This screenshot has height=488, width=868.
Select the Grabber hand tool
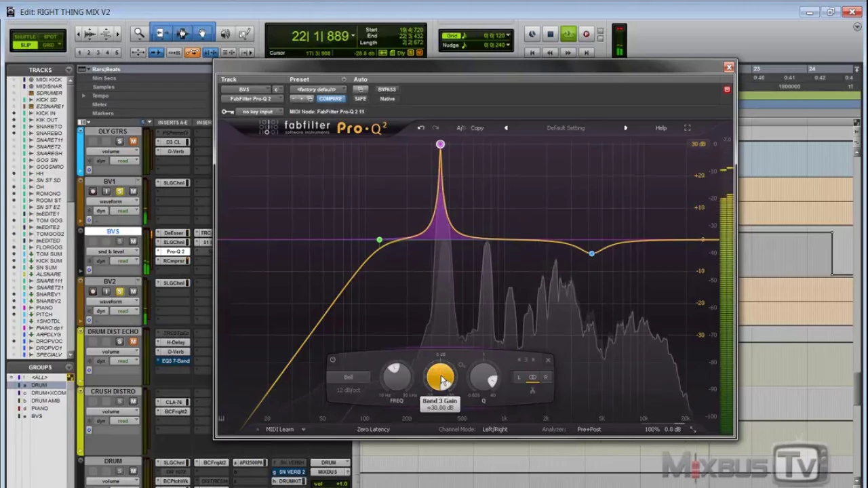(x=202, y=33)
